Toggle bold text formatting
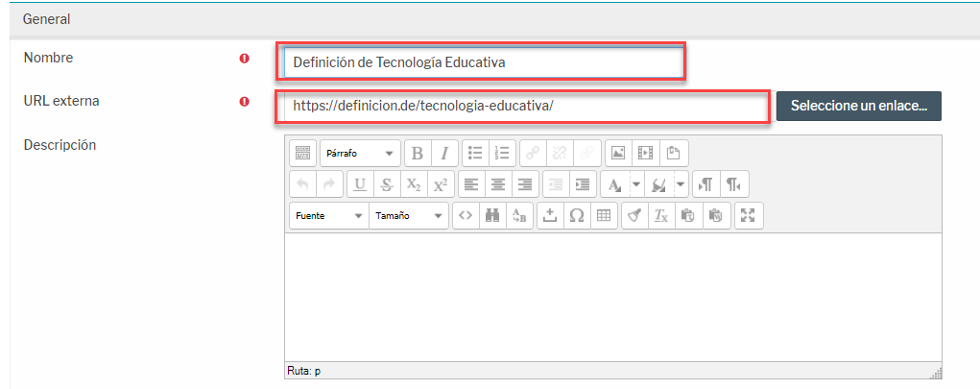980x389 pixels. click(418, 153)
